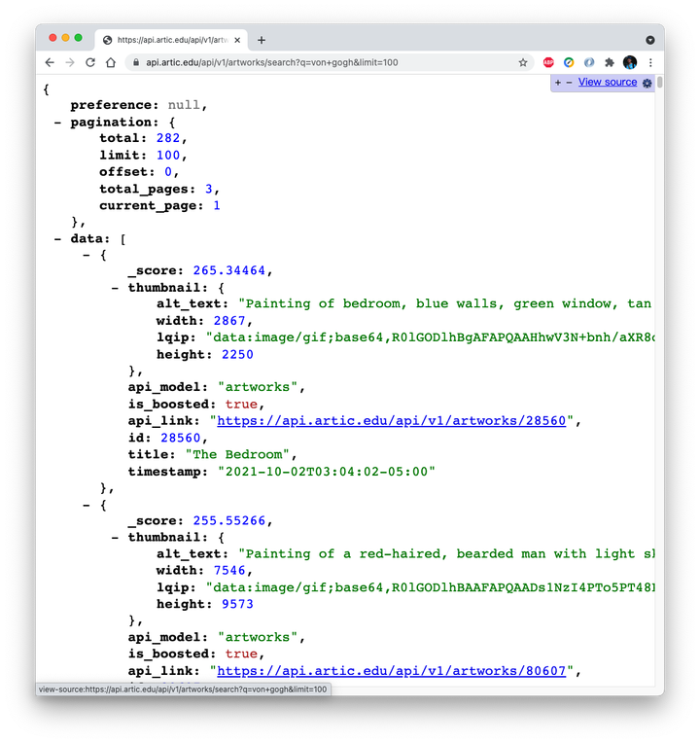
Task: Bookmark this page with the star icon
Action: click(523, 62)
